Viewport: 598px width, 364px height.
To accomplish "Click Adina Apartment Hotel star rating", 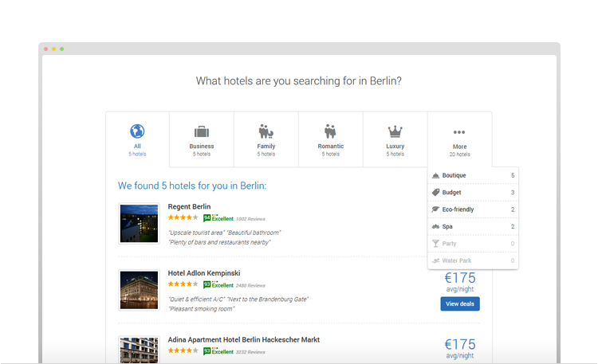I will 183,350.
